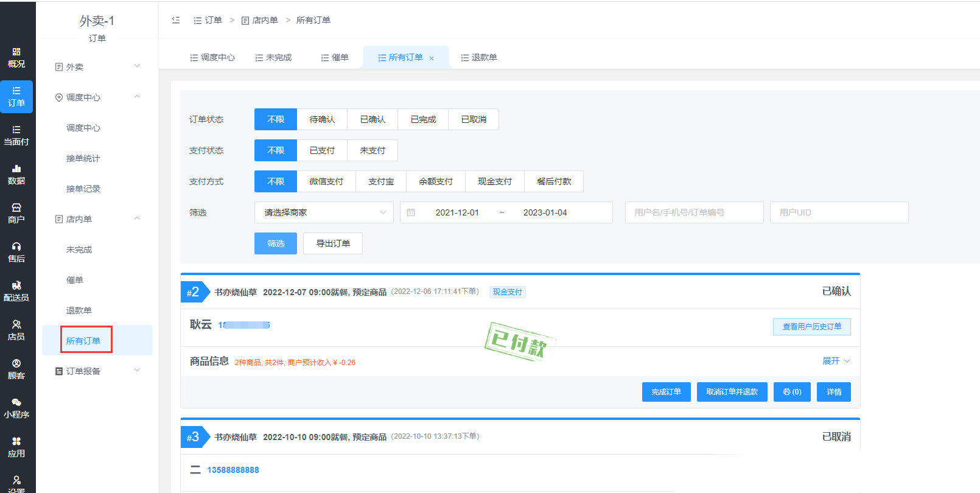This screenshot has height=493, width=980.
Task: Open the 小程序 mini-program sidebar icon
Action: (16, 408)
